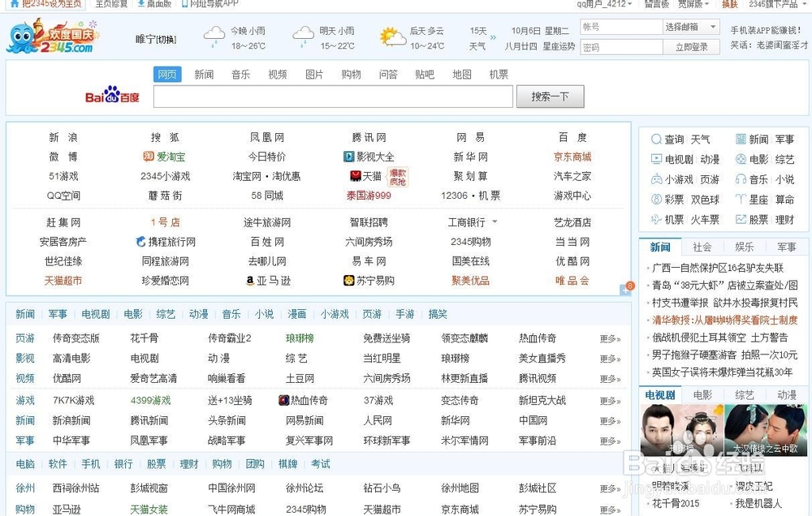
Task: Open the 宽屏版 layout dropdown
Action: point(693,3)
